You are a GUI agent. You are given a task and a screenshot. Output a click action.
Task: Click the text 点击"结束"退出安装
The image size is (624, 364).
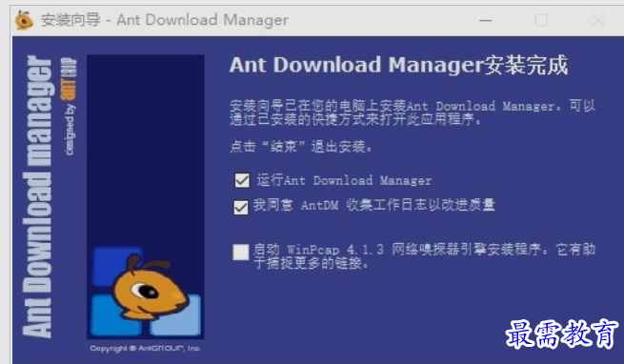tap(301, 147)
